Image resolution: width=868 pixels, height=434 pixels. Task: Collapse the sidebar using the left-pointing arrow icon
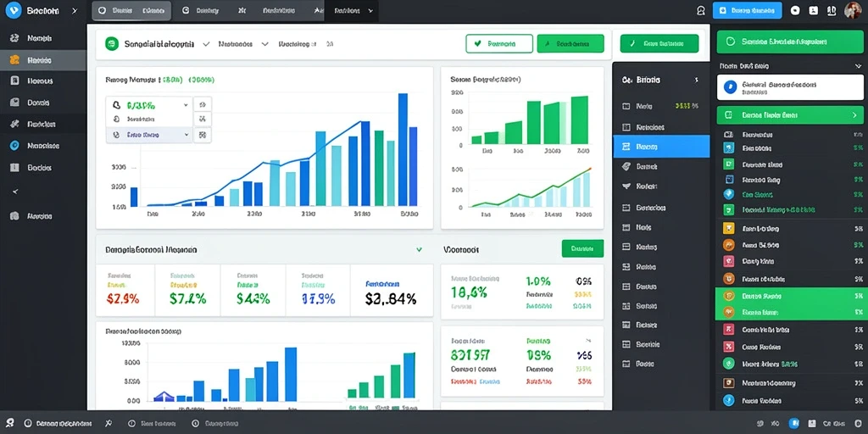[15, 192]
